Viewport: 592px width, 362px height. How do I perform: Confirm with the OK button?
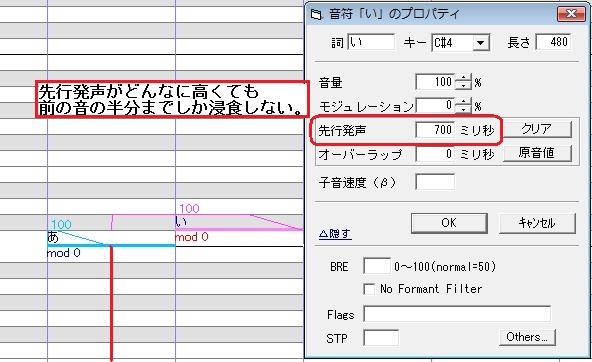pyautogui.click(x=449, y=223)
